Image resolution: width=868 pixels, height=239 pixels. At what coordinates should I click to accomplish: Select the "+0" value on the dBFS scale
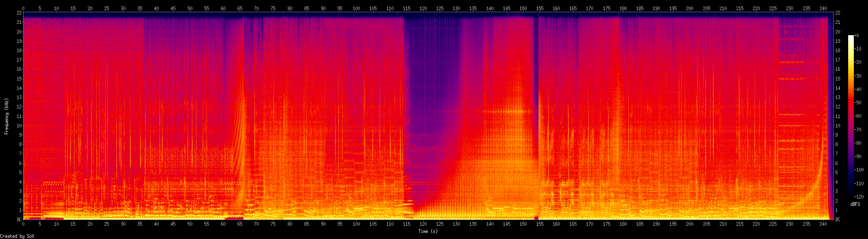(856, 36)
